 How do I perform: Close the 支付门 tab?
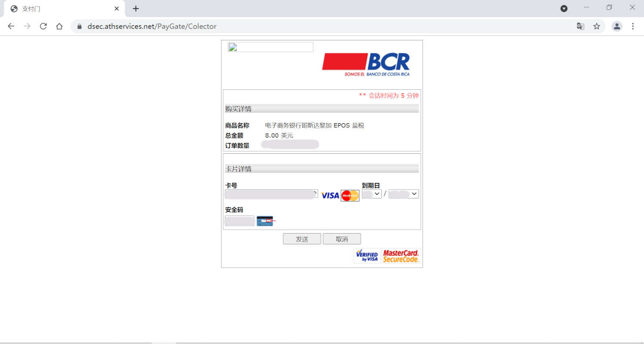pyautogui.click(x=117, y=9)
